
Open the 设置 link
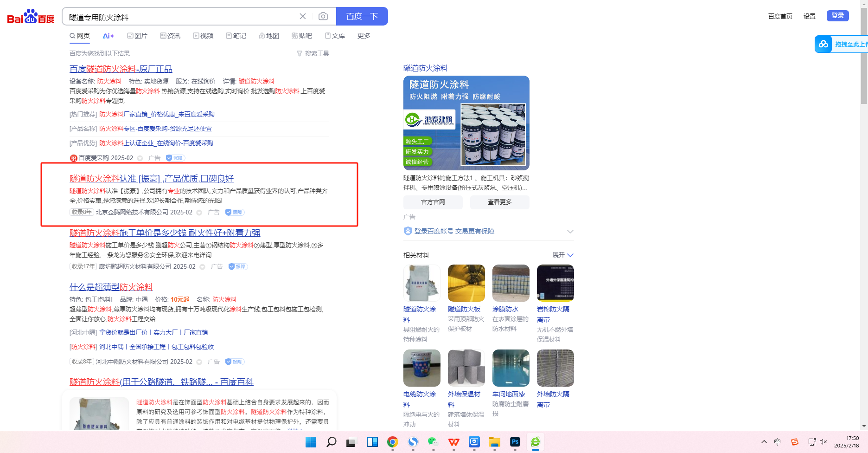[x=810, y=16]
